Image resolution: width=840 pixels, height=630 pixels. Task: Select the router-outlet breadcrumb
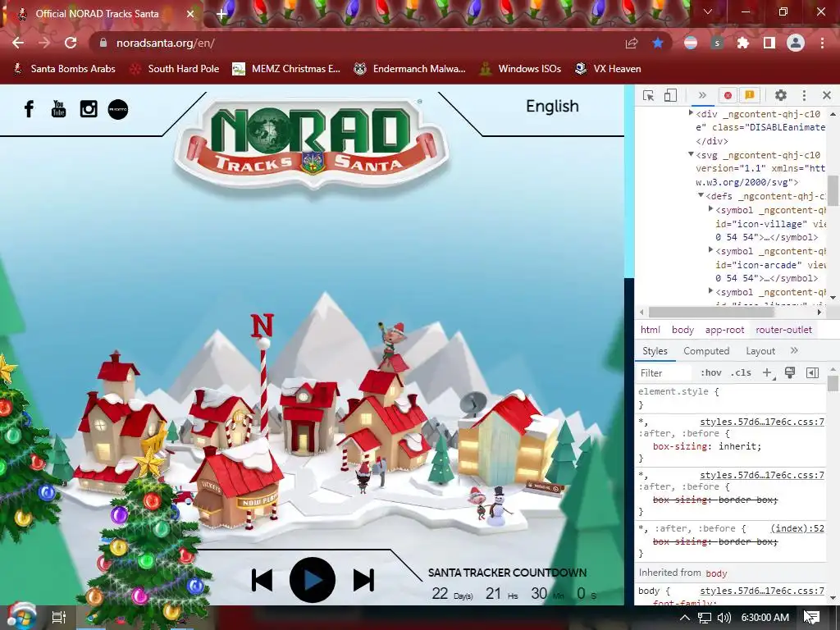click(x=783, y=330)
